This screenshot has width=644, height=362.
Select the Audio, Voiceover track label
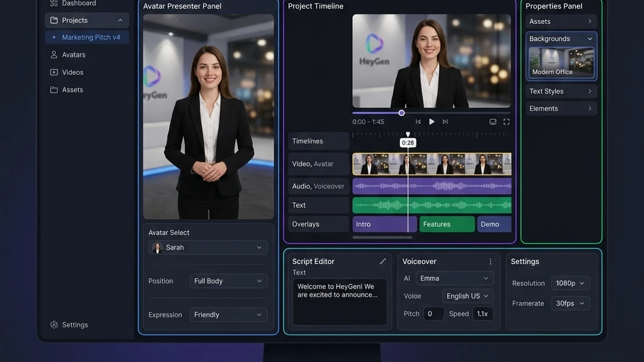tap(318, 186)
